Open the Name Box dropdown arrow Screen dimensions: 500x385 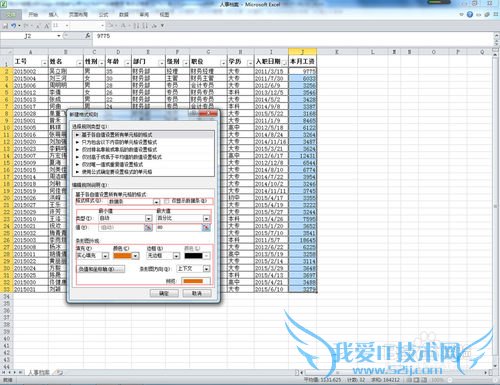(59, 36)
